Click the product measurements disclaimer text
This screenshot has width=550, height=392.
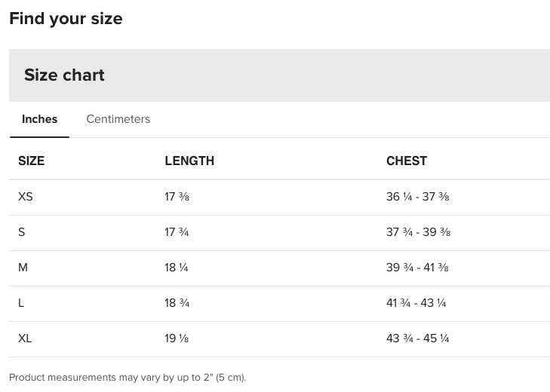[128, 377]
